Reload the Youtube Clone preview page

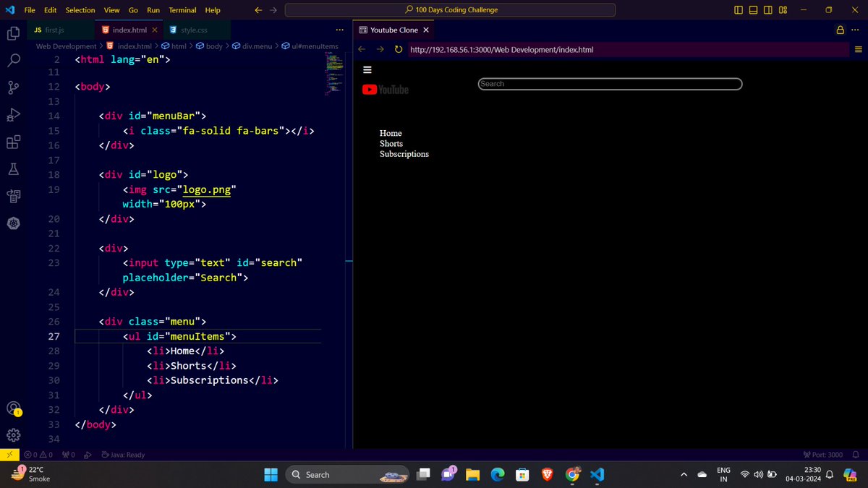pos(399,49)
